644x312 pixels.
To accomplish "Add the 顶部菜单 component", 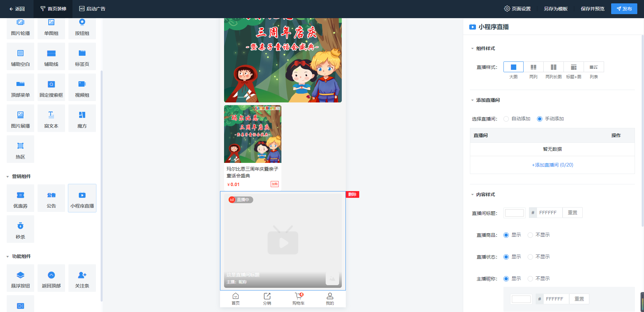I will click(20, 87).
